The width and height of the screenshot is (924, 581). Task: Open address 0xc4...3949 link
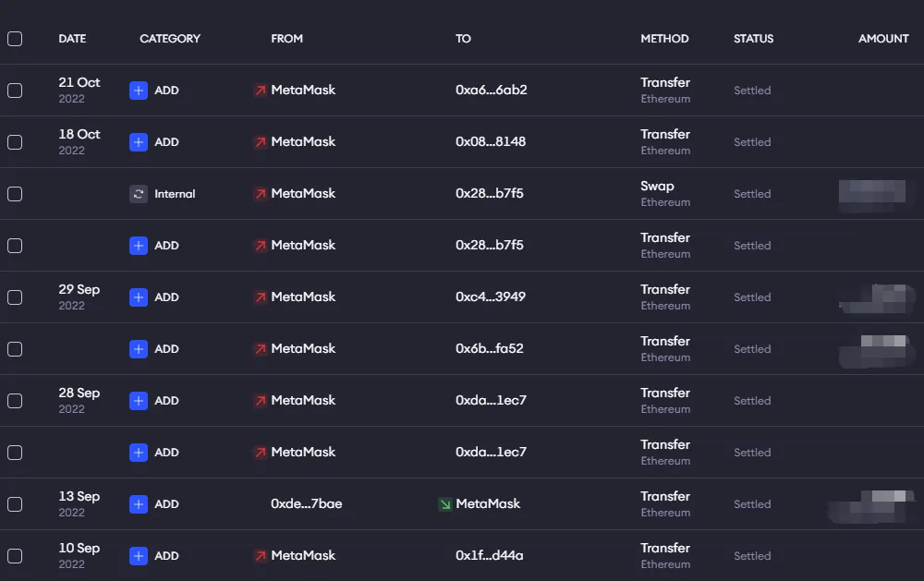pos(491,297)
